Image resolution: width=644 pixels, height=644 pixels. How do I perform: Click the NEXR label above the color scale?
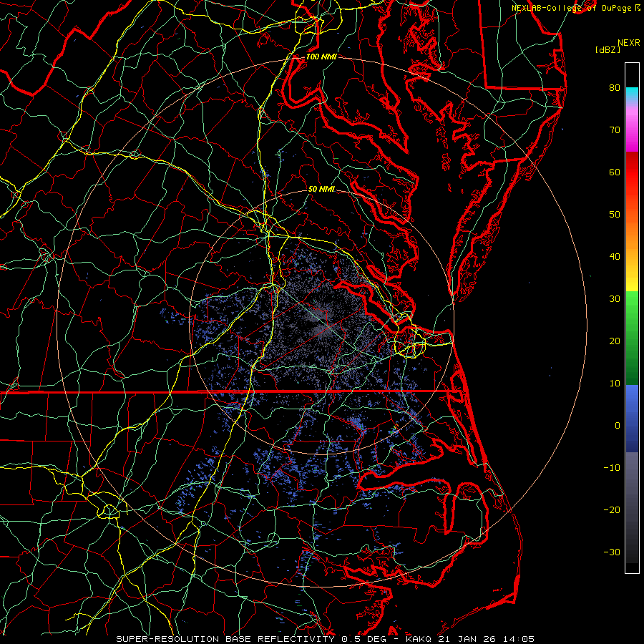(x=628, y=42)
